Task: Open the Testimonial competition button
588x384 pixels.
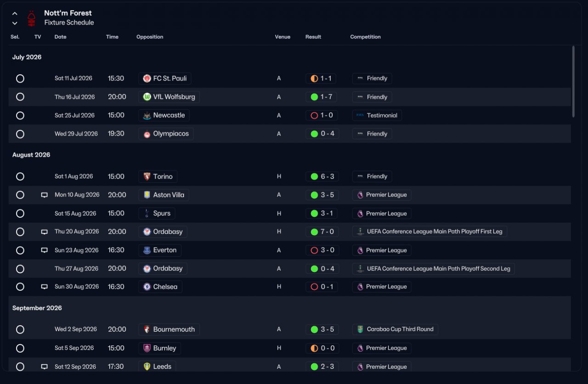Action: (x=377, y=115)
